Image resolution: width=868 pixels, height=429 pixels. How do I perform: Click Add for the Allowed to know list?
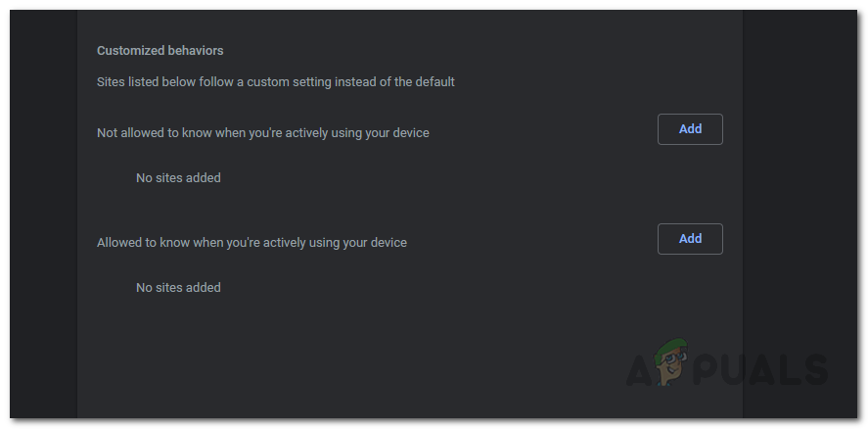(x=690, y=239)
